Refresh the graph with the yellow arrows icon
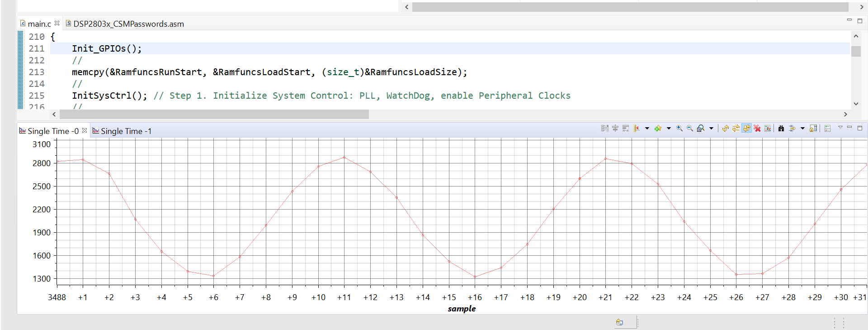This screenshot has height=330, width=868. pyautogui.click(x=725, y=129)
